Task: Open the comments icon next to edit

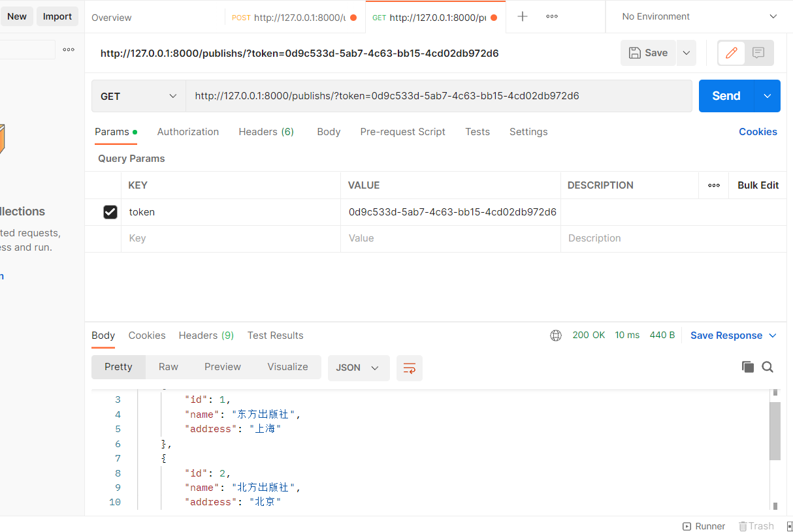Action: click(x=758, y=53)
